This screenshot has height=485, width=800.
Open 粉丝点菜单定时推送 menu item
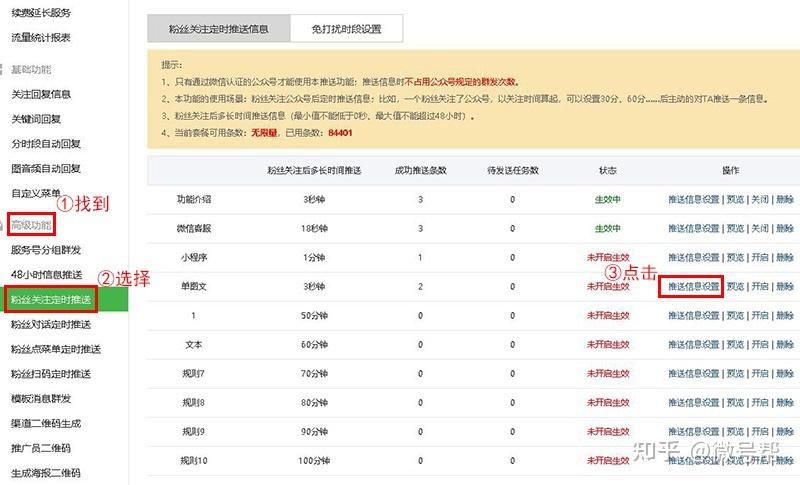point(56,349)
